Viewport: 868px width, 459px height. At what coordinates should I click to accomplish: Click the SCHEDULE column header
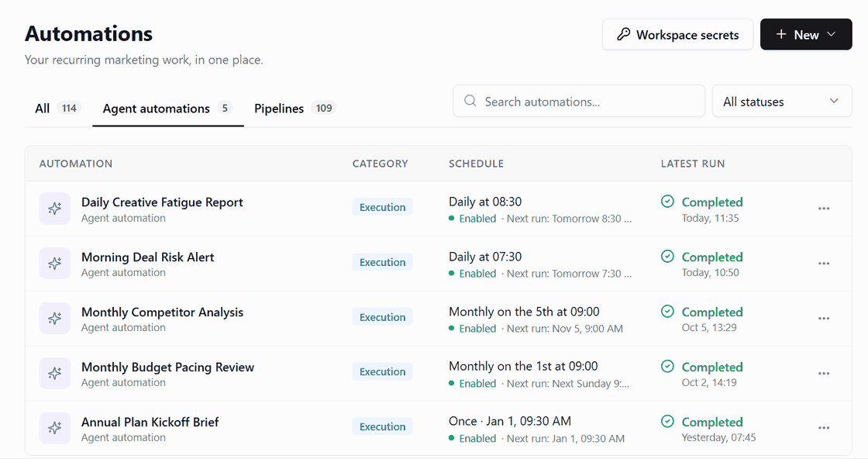pyautogui.click(x=476, y=164)
